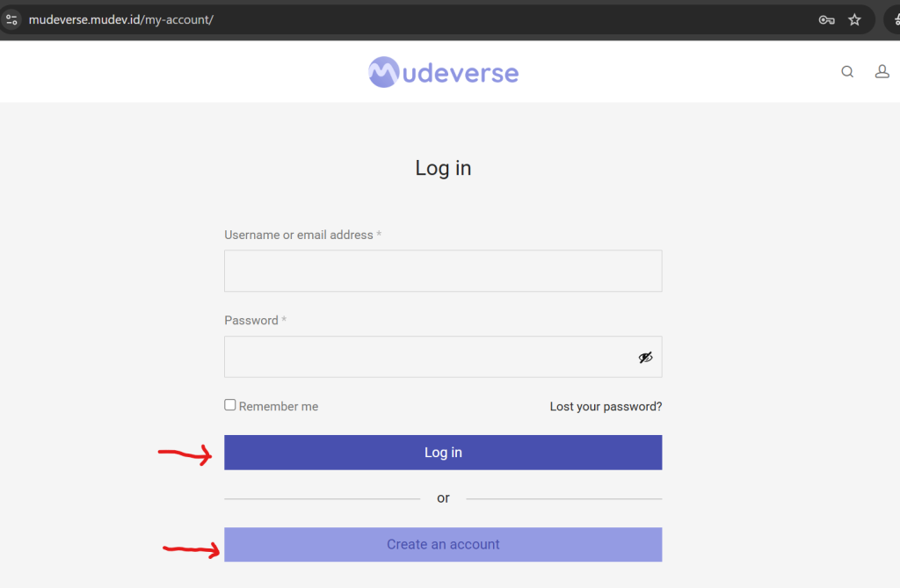
Task: Click the Remember me label text
Action: 279,407
